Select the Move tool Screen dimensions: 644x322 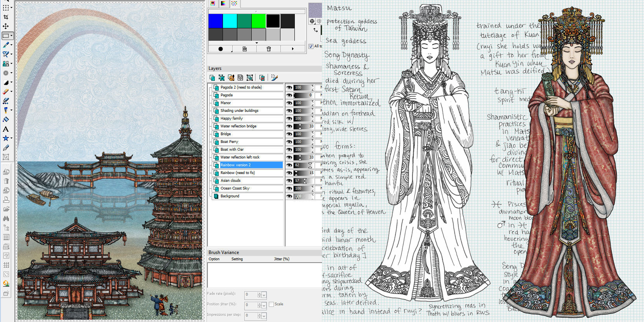point(6,26)
